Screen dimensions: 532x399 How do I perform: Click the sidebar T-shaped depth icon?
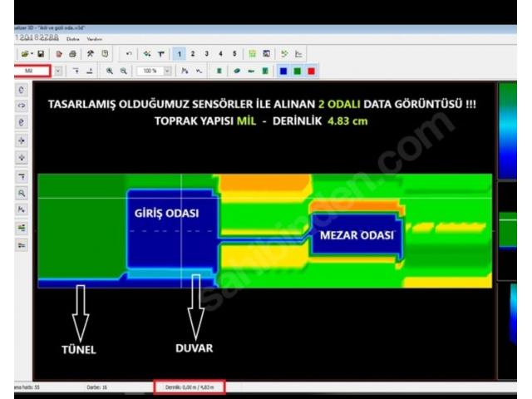[x=22, y=176]
